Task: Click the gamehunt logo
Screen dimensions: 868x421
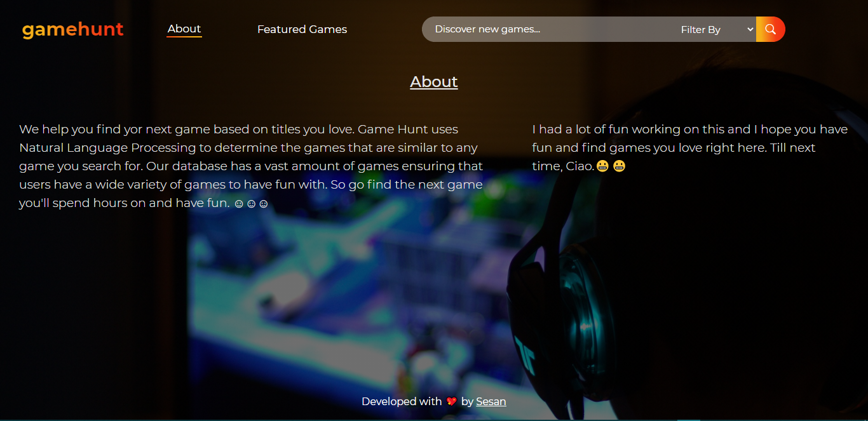Action: (x=73, y=29)
